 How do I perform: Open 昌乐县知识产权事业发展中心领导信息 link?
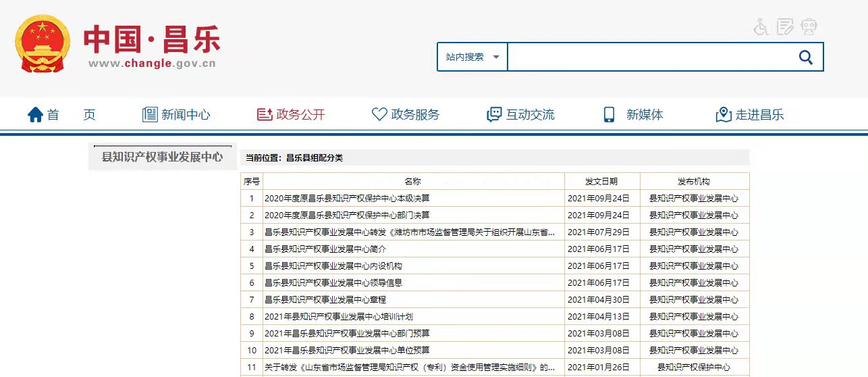(x=333, y=283)
